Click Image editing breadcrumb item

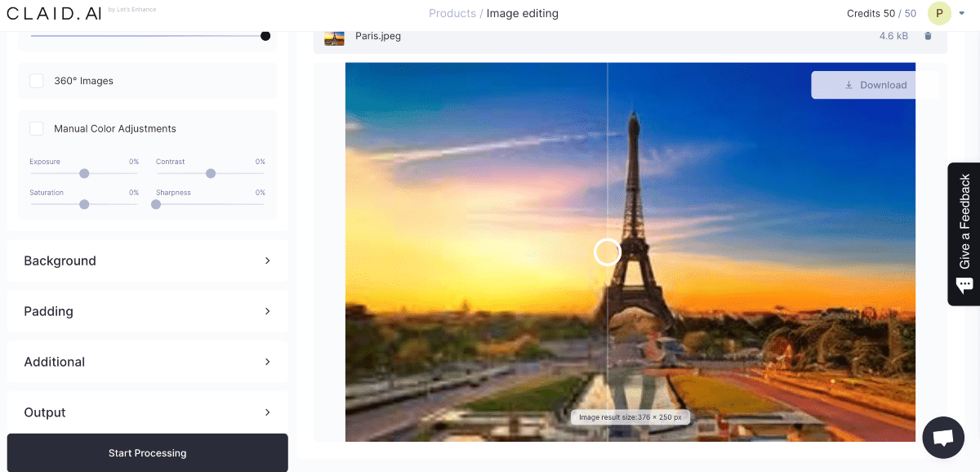[x=522, y=13]
